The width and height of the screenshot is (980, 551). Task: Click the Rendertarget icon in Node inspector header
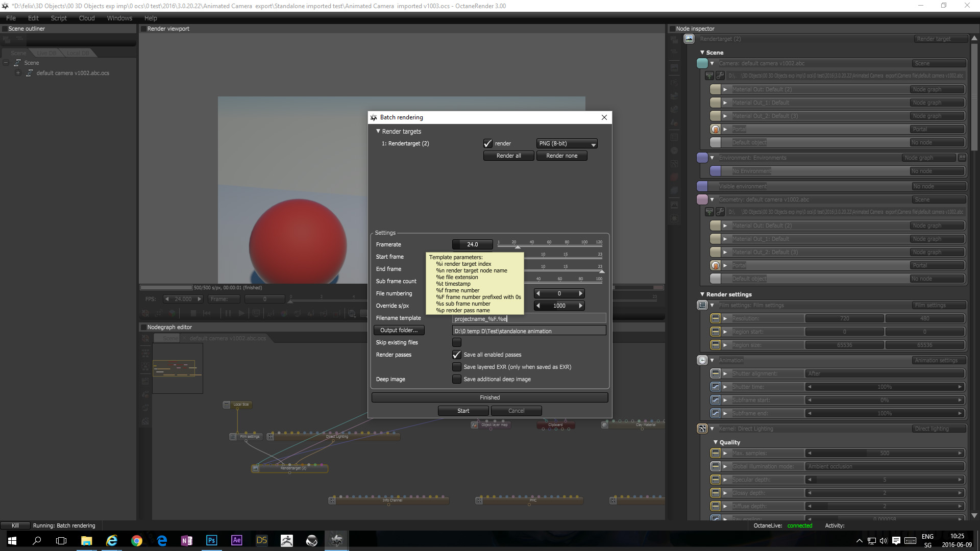click(x=689, y=39)
